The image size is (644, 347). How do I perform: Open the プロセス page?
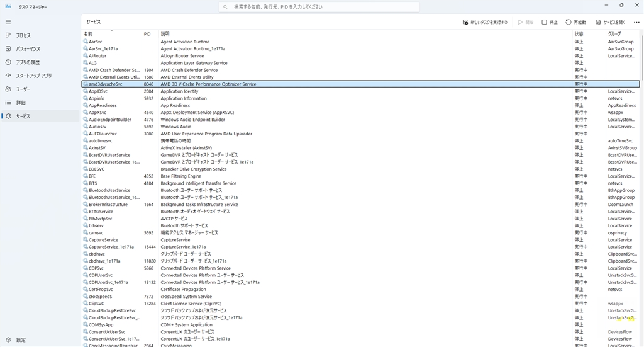click(x=40, y=35)
